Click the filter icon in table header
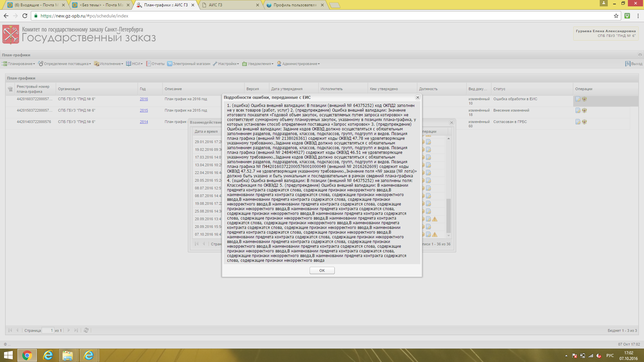Image resolution: width=644 pixels, height=362 pixels. 10,89
